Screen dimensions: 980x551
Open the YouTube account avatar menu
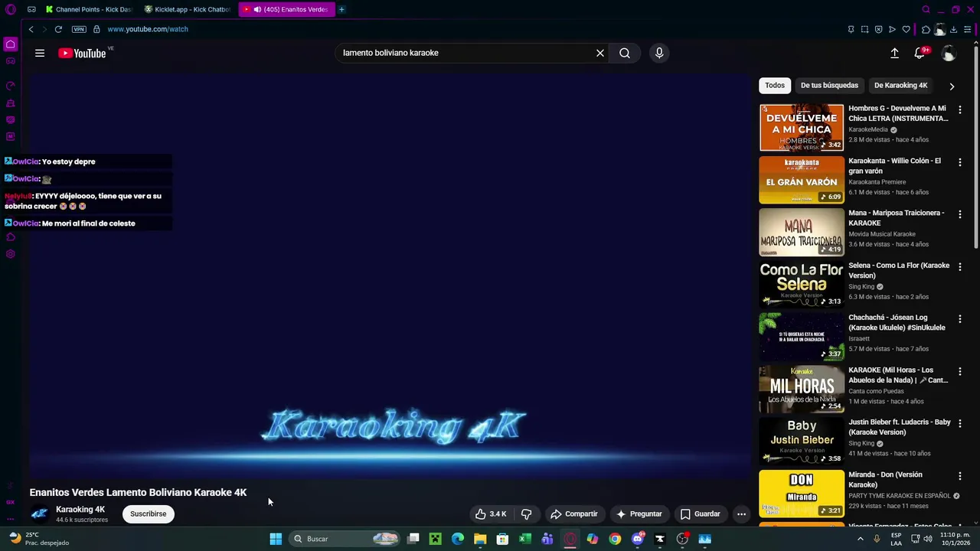pyautogui.click(x=949, y=53)
